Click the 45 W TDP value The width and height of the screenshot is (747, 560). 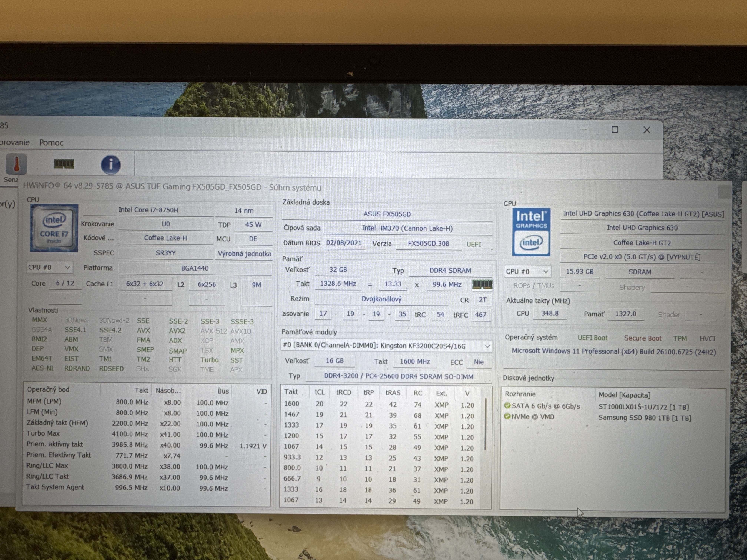[x=253, y=225]
